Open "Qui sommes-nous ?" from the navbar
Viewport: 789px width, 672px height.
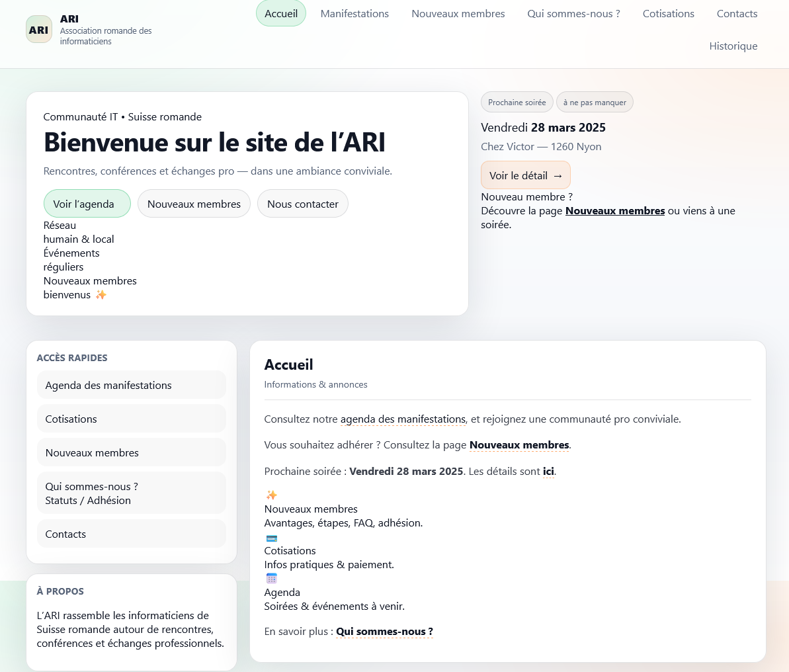573,13
